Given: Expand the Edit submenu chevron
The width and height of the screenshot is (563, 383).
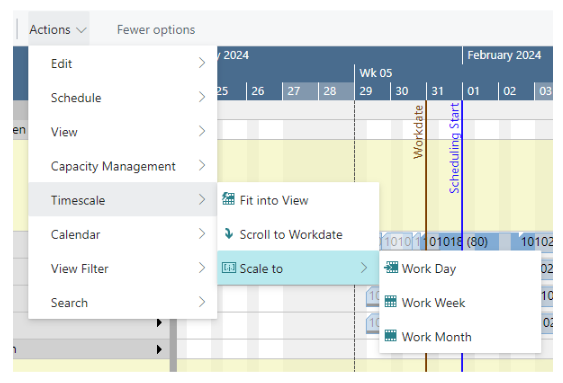Looking at the screenshot, I should click(202, 63).
